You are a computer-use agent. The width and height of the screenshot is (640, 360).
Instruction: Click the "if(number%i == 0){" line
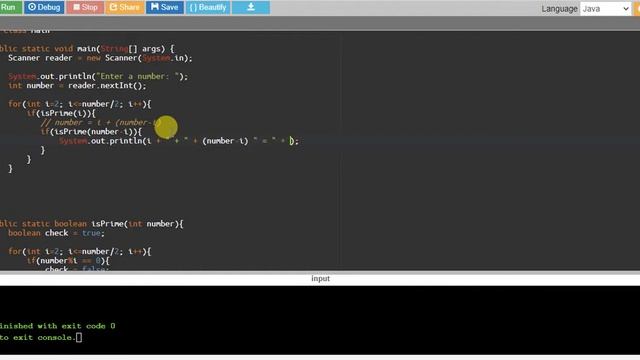68,260
